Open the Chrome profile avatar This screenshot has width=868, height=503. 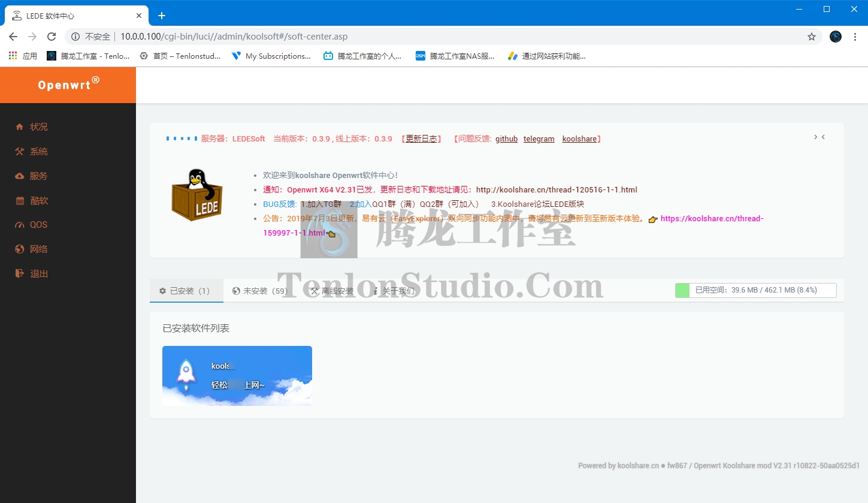click(x=836, y=37)
